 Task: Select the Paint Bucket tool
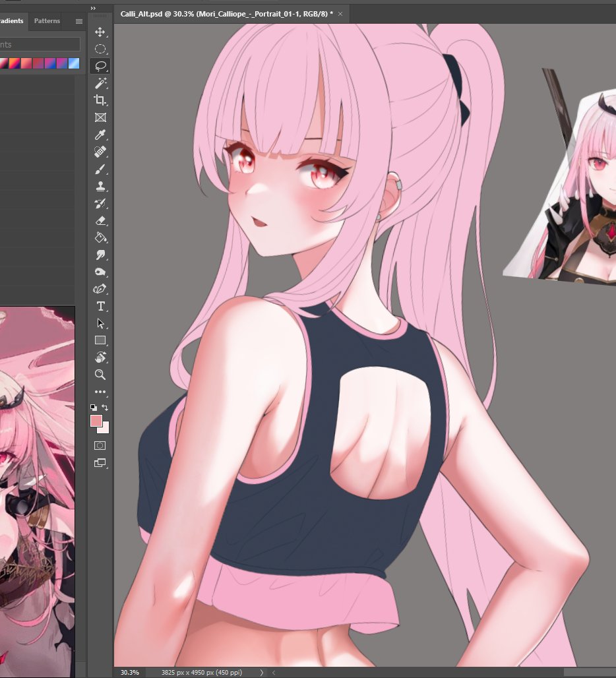tap(100, 237)
